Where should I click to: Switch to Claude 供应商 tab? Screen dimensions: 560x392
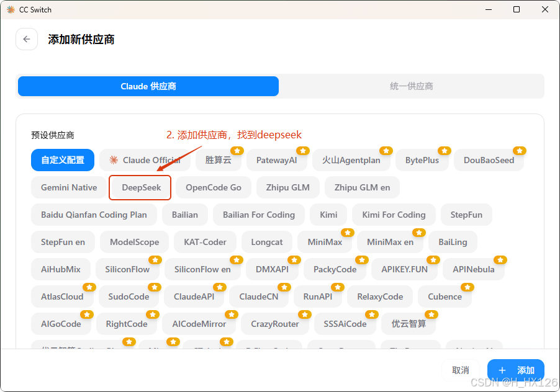148,86
